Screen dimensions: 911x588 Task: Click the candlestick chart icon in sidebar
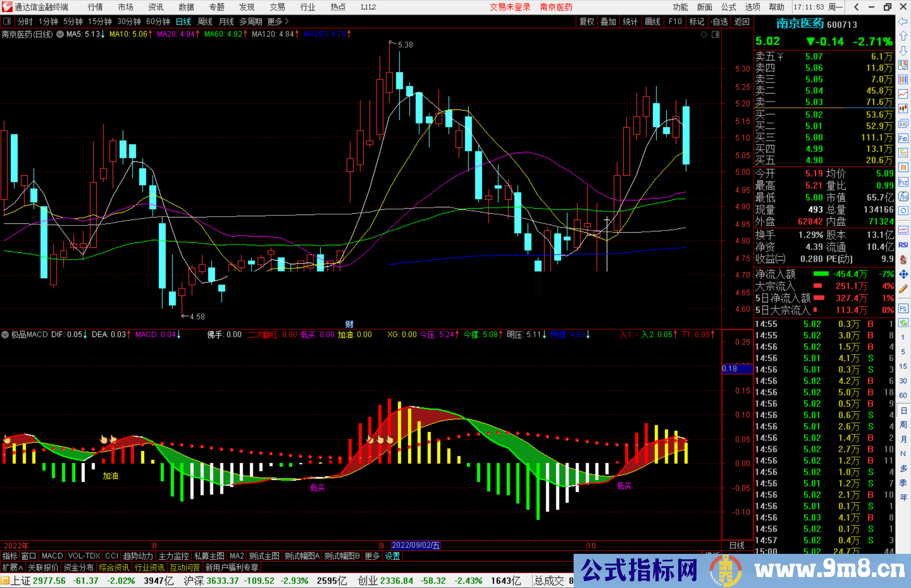click(903, 109)
